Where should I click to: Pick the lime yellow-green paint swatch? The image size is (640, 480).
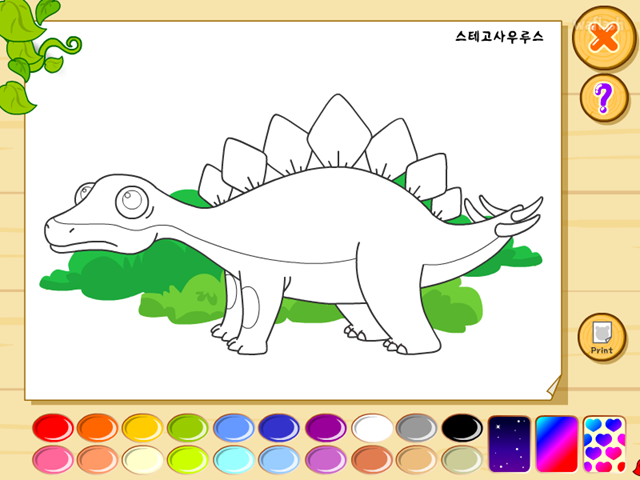point(188,459)
